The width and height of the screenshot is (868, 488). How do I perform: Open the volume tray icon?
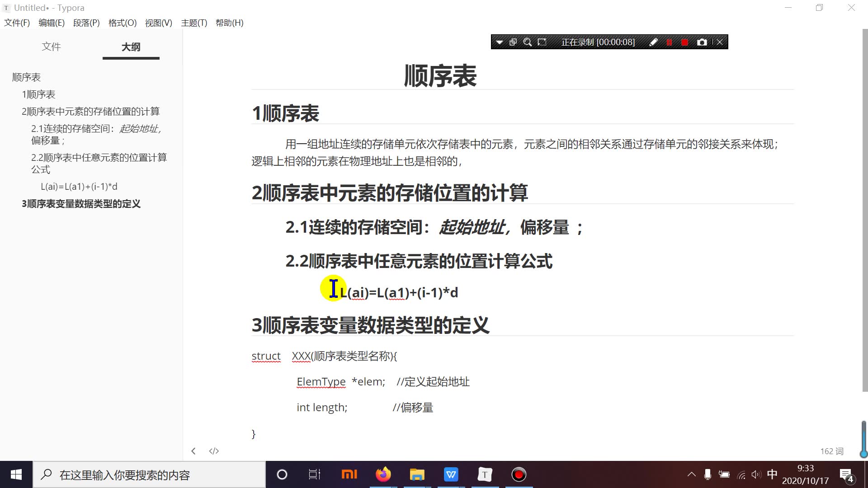(x=756, y=474)
